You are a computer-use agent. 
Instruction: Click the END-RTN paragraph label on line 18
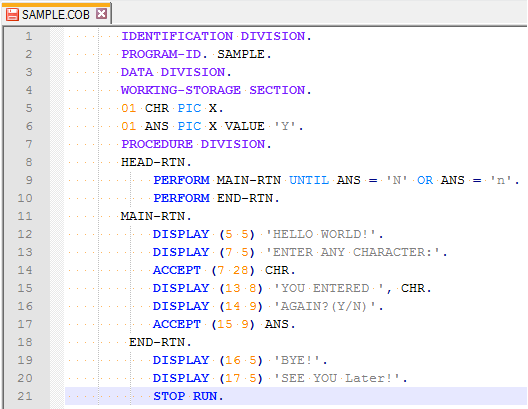[157, 342]
